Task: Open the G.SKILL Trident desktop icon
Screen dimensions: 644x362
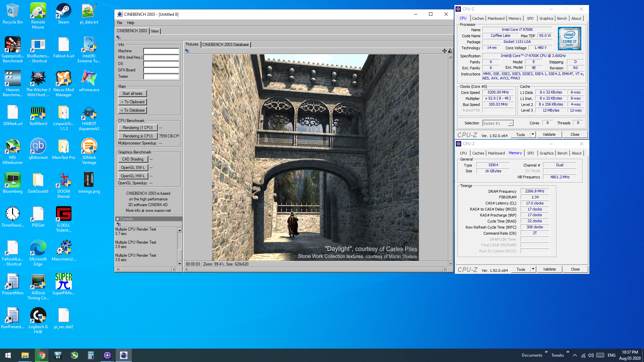Action: click(63, 219)
